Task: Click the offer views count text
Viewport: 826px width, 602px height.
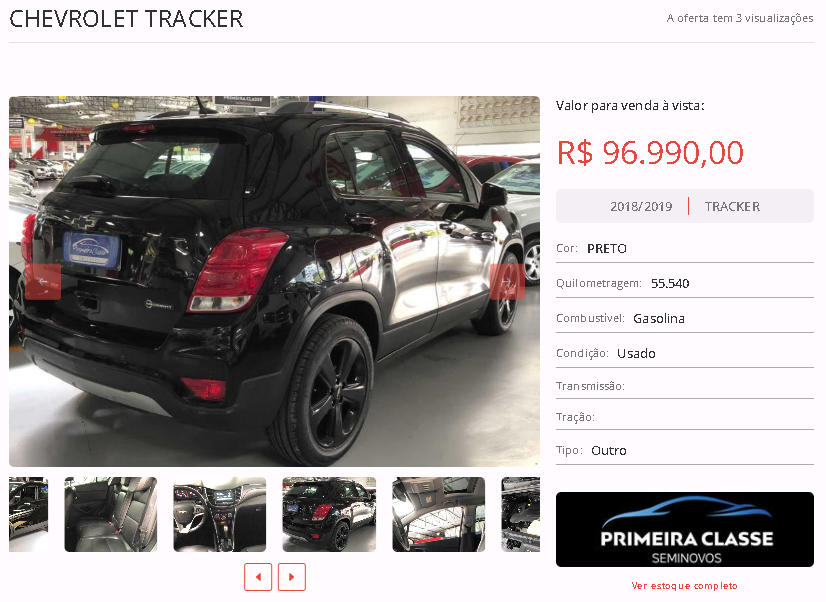Action: (740, 18)
